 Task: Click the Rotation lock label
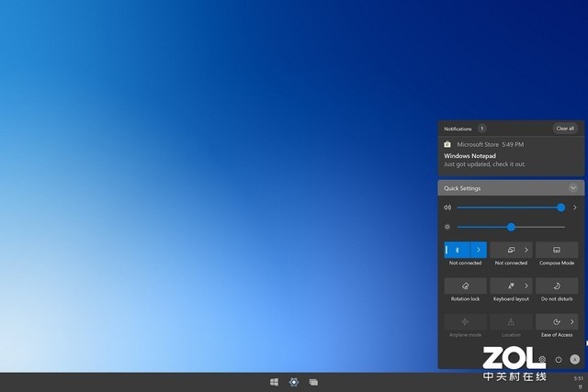coord(466,299)
